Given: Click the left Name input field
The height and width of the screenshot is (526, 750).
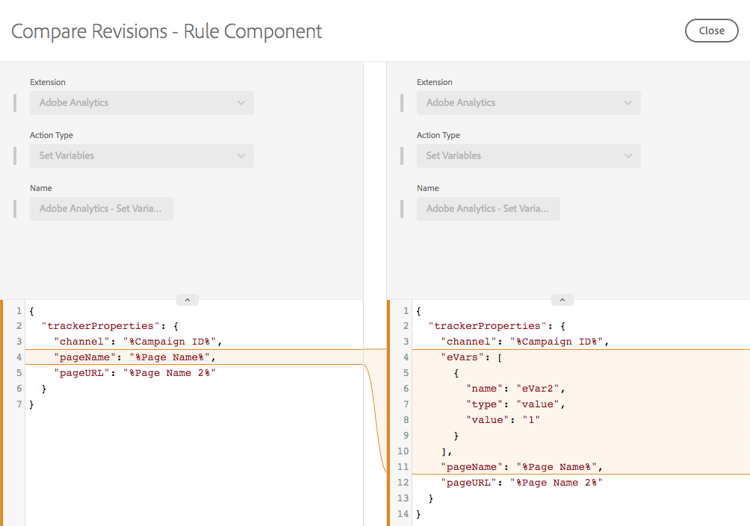Looking at the screenshot, I should coord(101,208).
